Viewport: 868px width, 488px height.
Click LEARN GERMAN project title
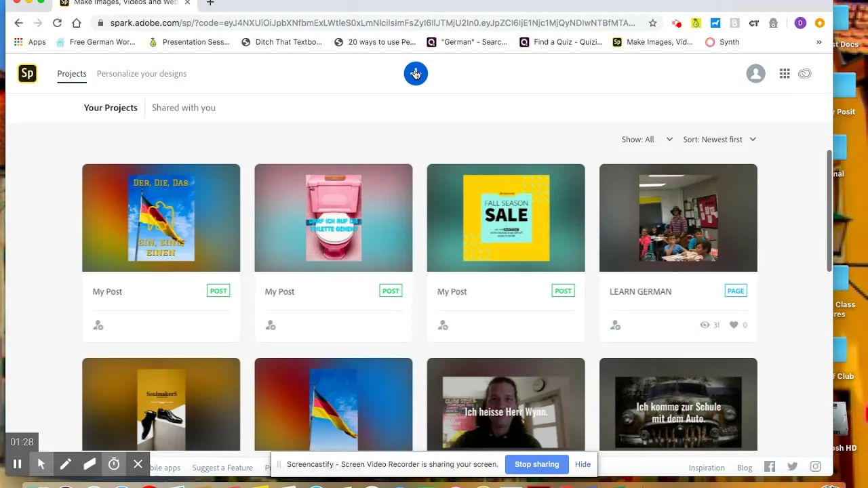(x=640, y=291)
